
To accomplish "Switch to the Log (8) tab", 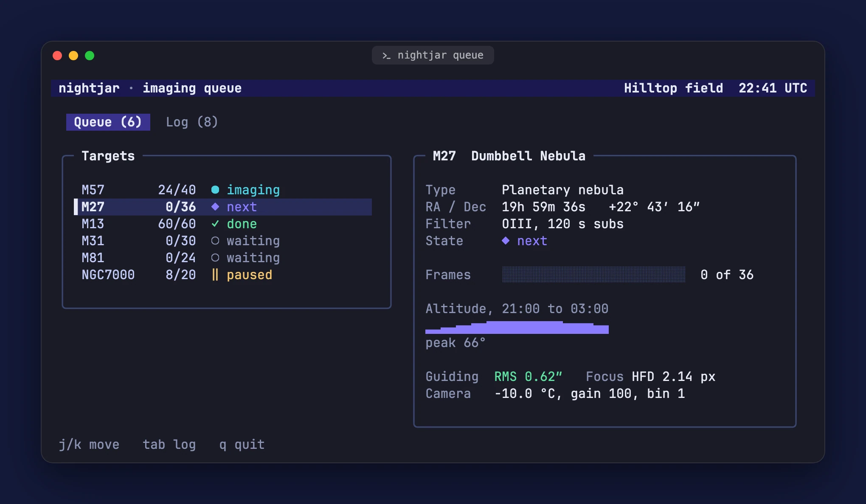I will [192, 122].
